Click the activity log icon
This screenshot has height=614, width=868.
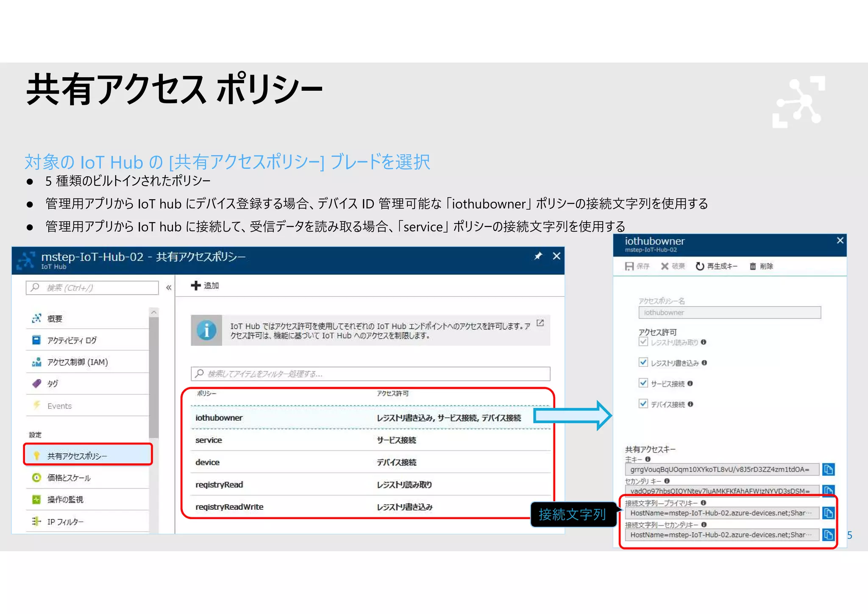36,340
